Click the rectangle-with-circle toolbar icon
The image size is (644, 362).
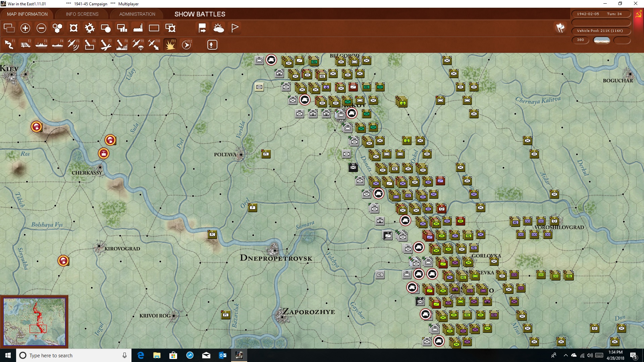[106, 28]
